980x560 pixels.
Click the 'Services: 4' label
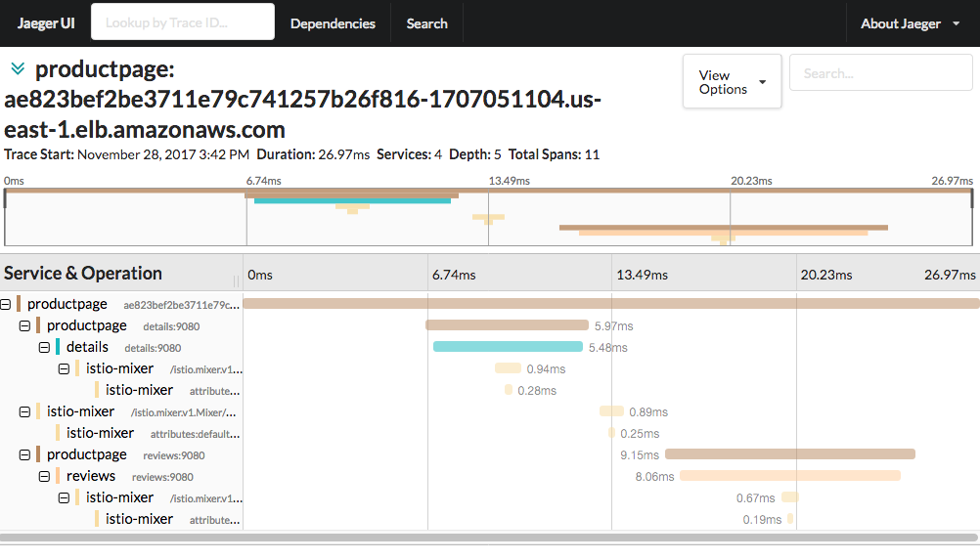coord(409,154)
